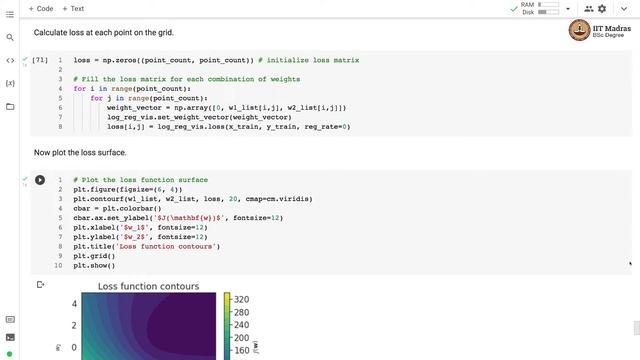The image size is (640, 360).
Task: Open the table of contents sidebar icon
Action: pos(10,15)
